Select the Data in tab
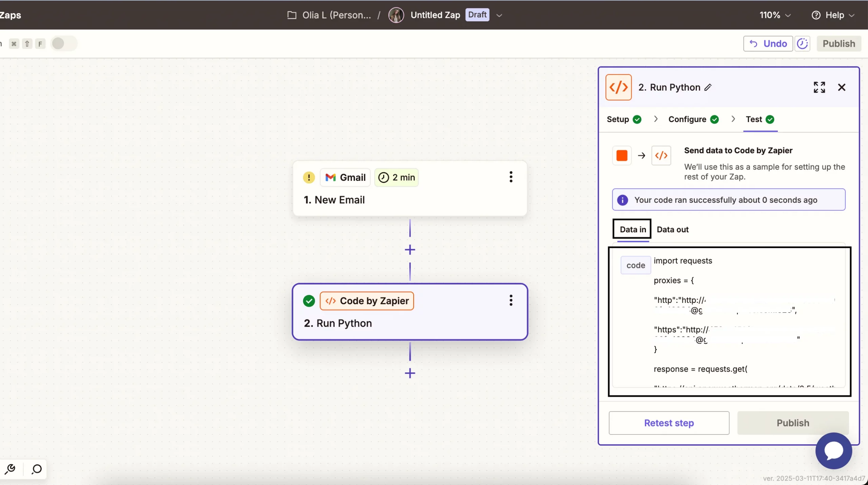This screenshot has width=868, height=485. (x=632, y=229)
